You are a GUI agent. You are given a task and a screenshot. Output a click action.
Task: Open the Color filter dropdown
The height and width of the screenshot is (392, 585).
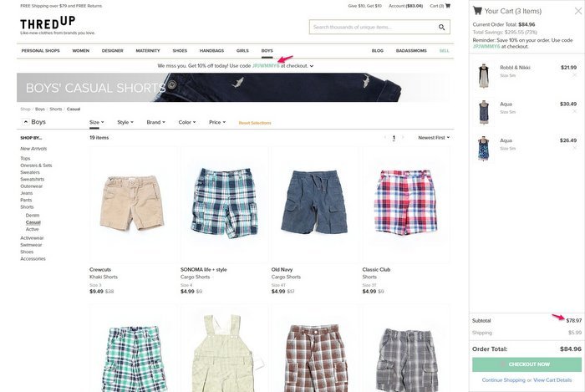(187, 122)
